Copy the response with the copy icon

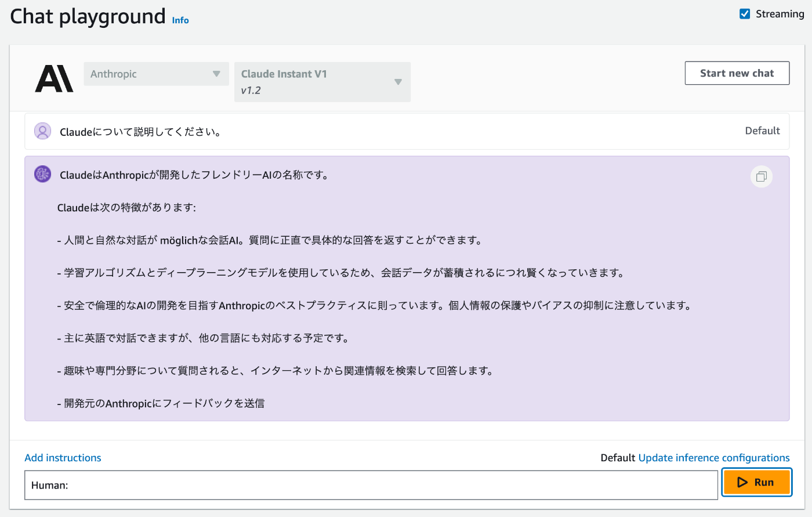(761, 176)
